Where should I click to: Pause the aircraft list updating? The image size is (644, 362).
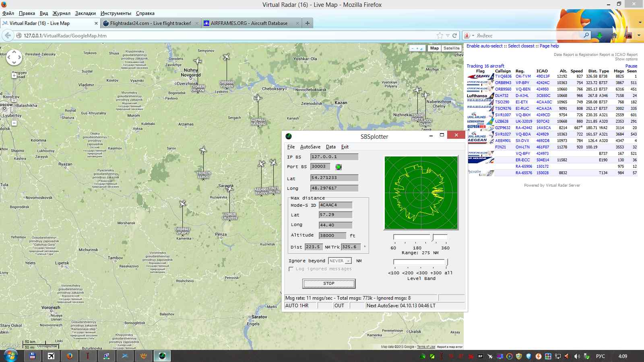[631, 66]
